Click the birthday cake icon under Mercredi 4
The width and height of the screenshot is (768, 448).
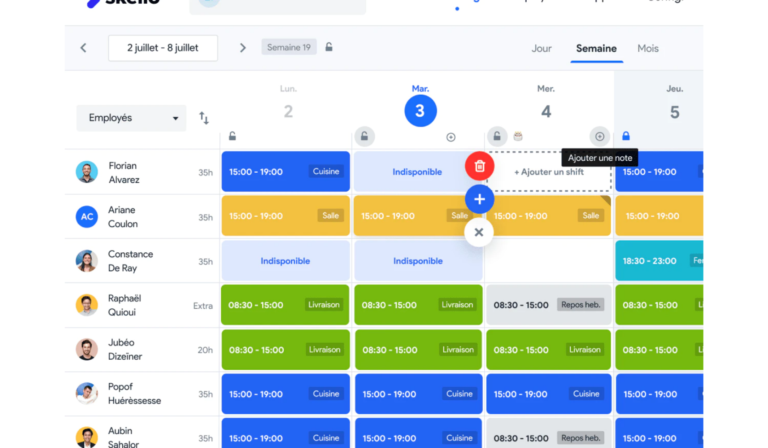click(518, 136)
